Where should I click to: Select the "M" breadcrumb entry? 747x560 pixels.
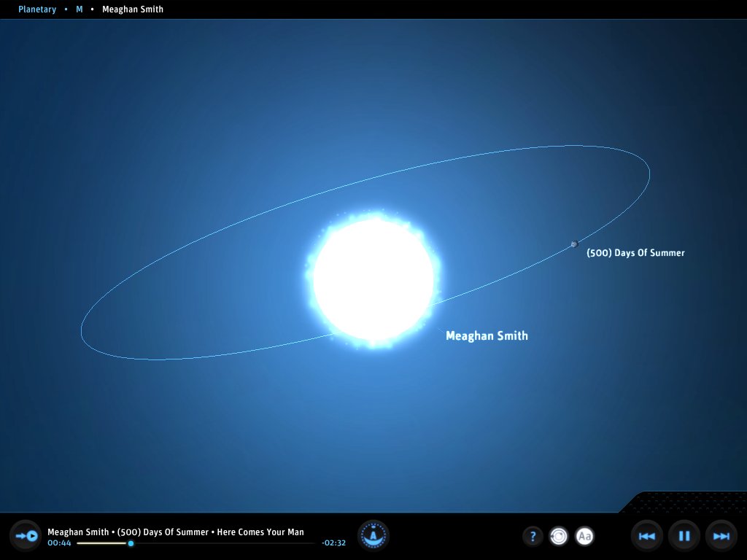tap(79, 9)
